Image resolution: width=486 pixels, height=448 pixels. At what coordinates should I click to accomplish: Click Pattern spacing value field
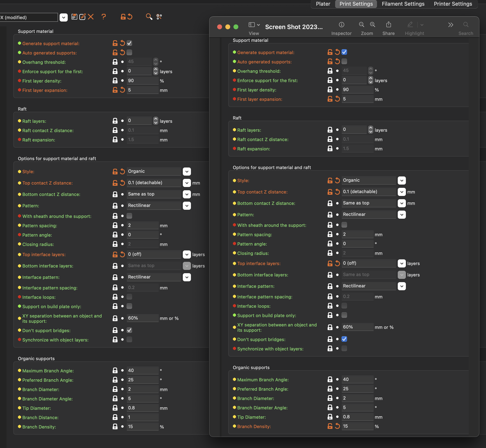pyautogui.click(x=143, y=225)
